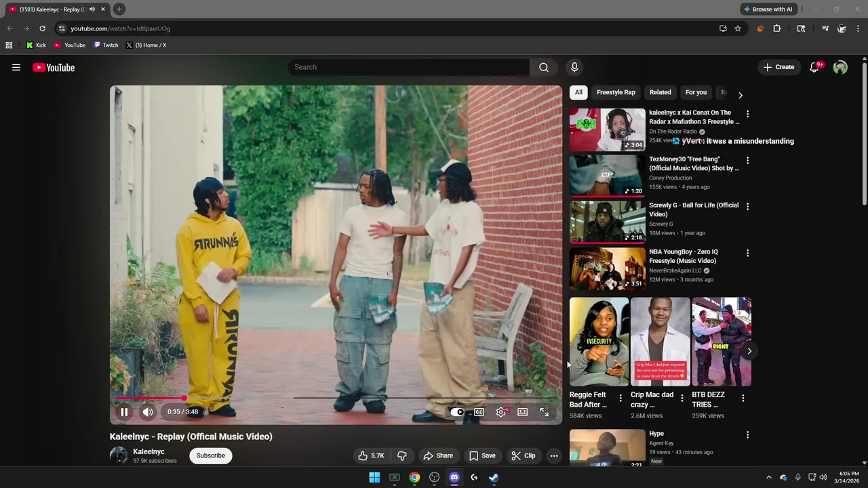Show more filter chips with arrow

coord(740,95)
